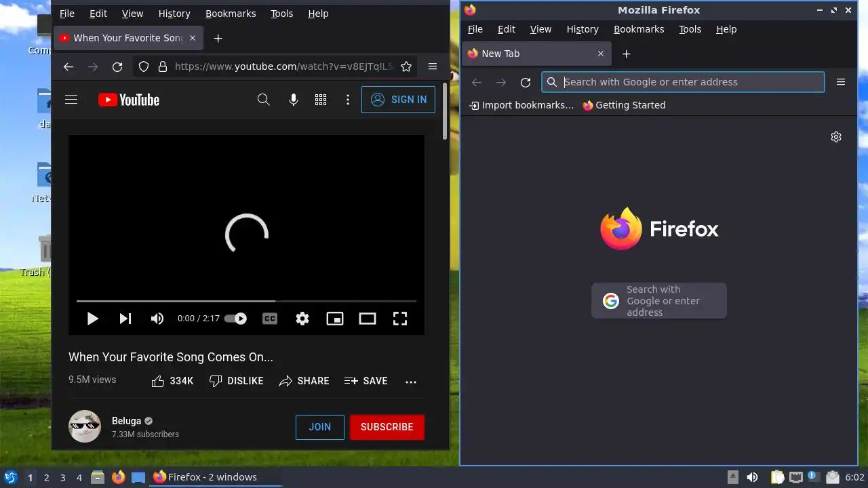Click the YouTube page scrollbar
The width and height of the screenshot is (868, 488).
click(x=445, y=112)
